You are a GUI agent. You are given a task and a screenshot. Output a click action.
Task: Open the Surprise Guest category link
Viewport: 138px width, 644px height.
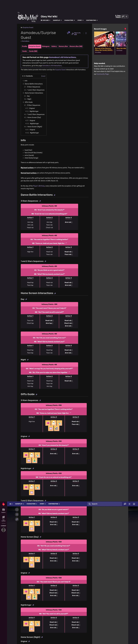28,27
